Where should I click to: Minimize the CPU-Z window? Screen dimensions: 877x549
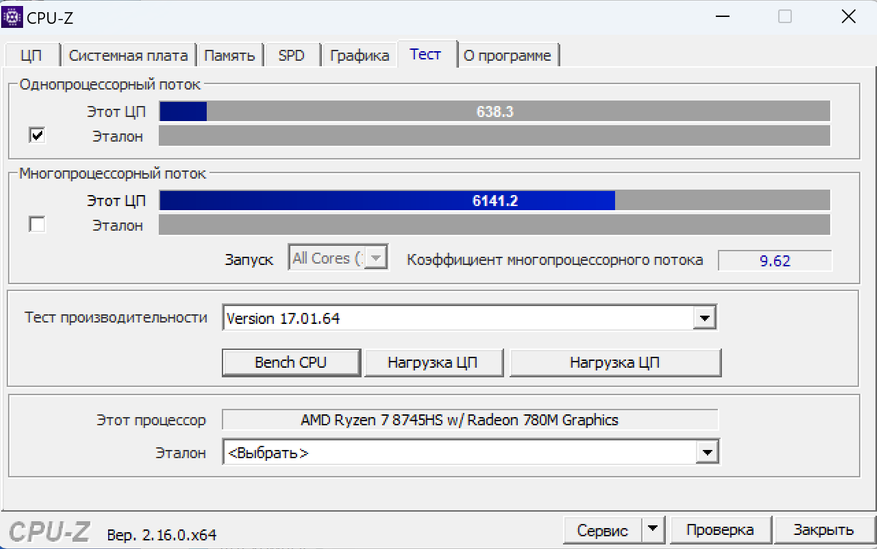723,17
